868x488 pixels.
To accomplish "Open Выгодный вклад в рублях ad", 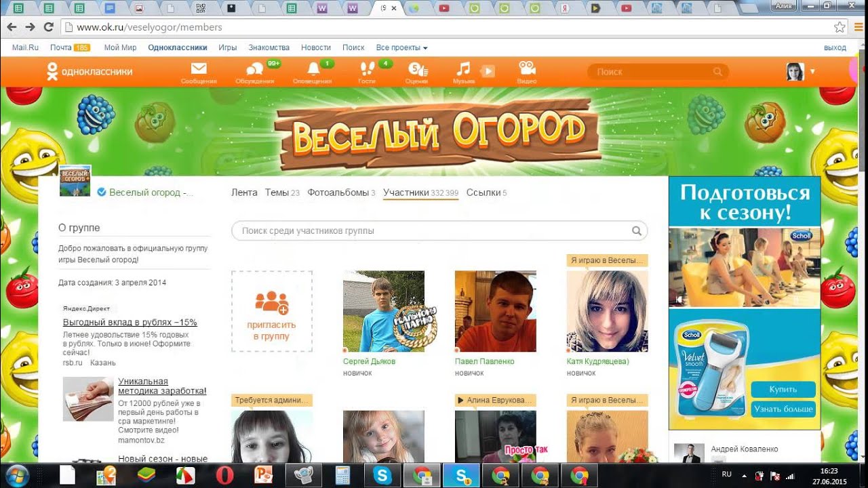I will (x=130, y=323).
